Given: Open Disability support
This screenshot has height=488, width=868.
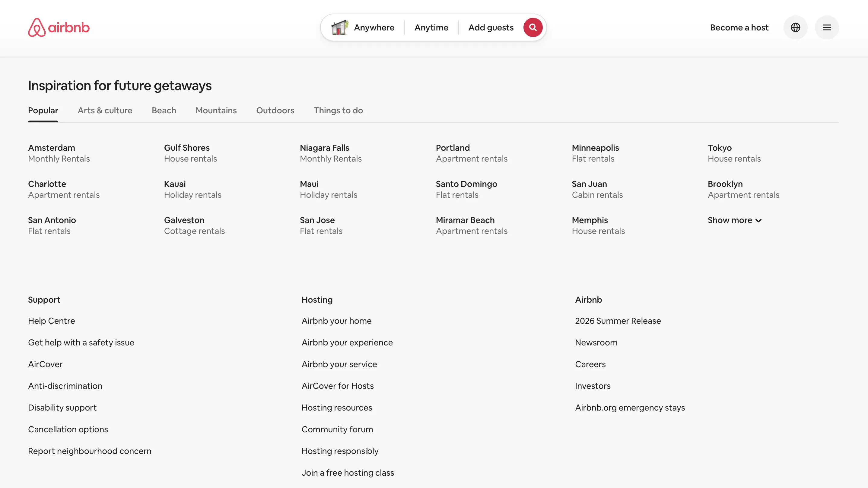Looking at the screenshot, I should tap(62, 408).
